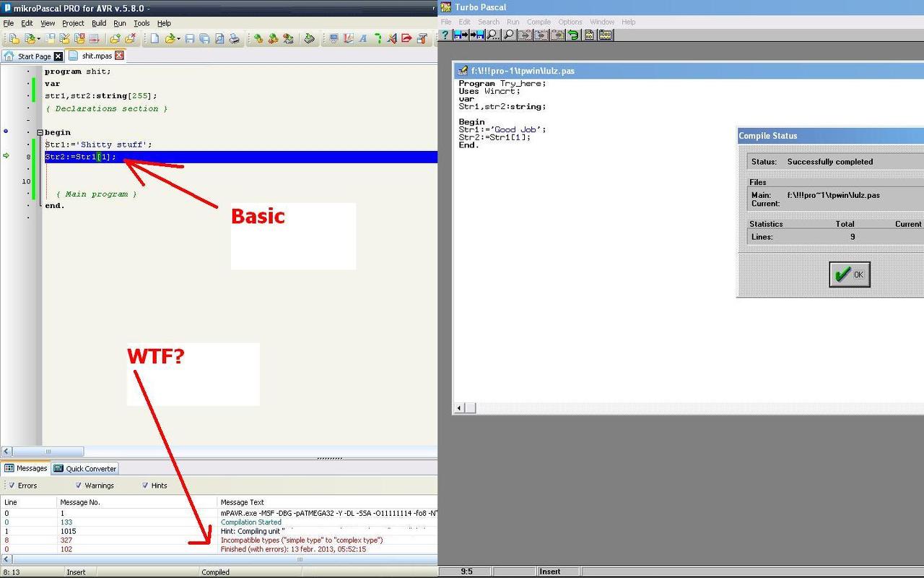
Task: Switch to the Messages tab
Action: pos(25,468)
